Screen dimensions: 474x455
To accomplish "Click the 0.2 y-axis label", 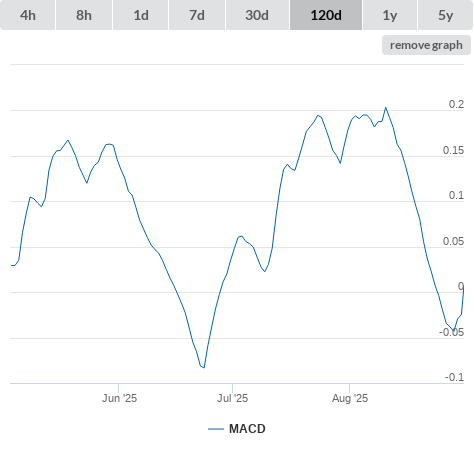I will (x=456, y=104).
